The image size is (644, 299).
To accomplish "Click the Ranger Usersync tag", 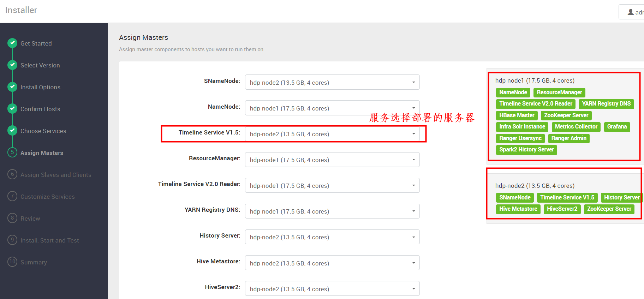I will (x=520, y=138).
